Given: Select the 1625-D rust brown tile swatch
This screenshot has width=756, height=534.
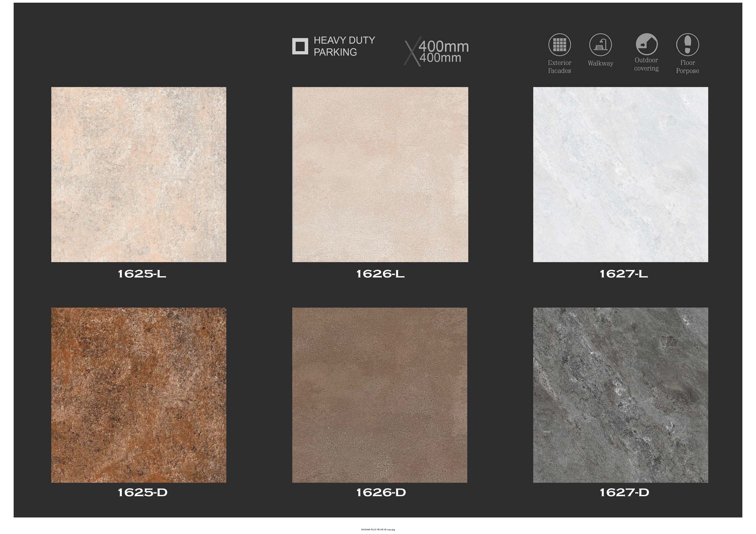Looking at the screenshot, I should (139, 395).
